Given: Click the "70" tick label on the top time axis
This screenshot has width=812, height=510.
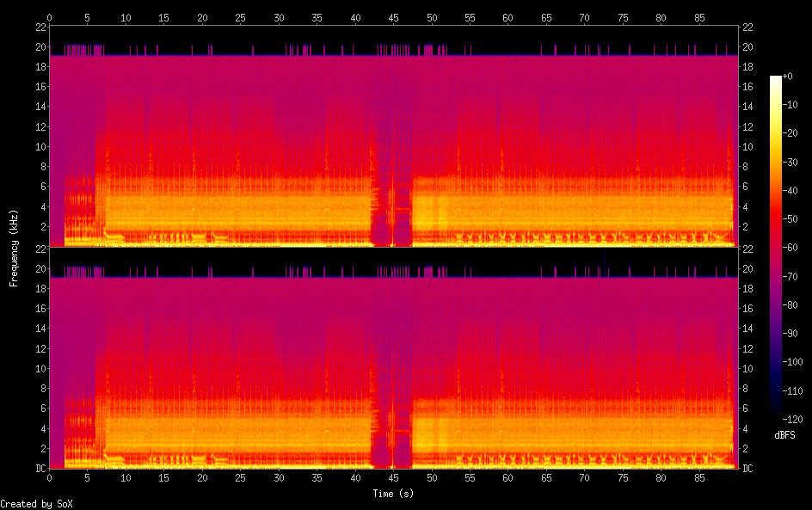Looking at the screenshot, I should click(584, 17).
